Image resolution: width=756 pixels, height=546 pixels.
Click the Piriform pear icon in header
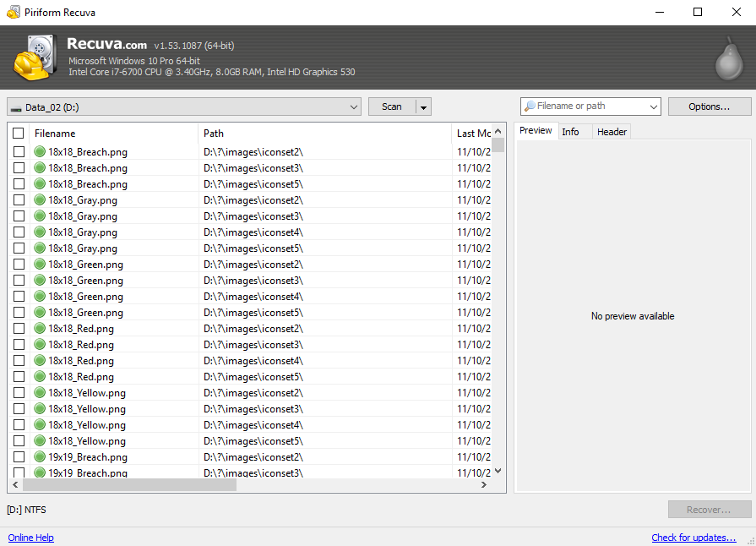coord(727,57)
